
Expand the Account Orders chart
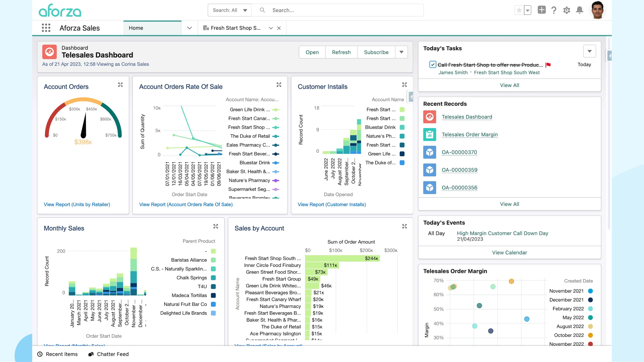[x=120, y=85]
